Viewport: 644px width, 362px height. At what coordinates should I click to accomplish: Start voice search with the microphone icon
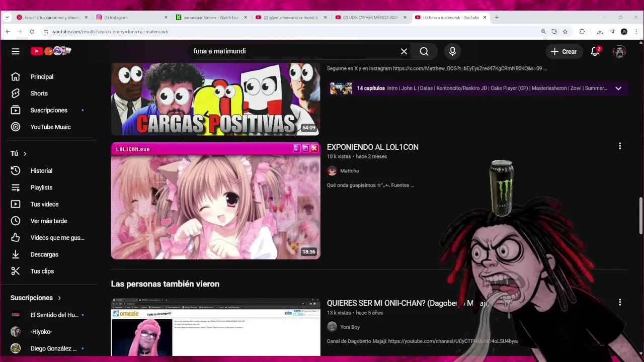tap(452, 51)
